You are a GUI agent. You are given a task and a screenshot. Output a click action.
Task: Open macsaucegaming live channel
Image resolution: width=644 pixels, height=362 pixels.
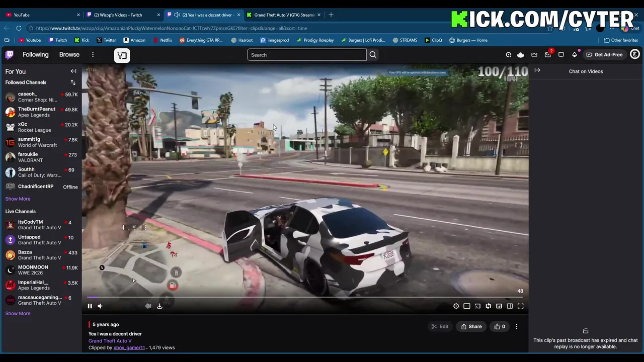pos(41,300)
